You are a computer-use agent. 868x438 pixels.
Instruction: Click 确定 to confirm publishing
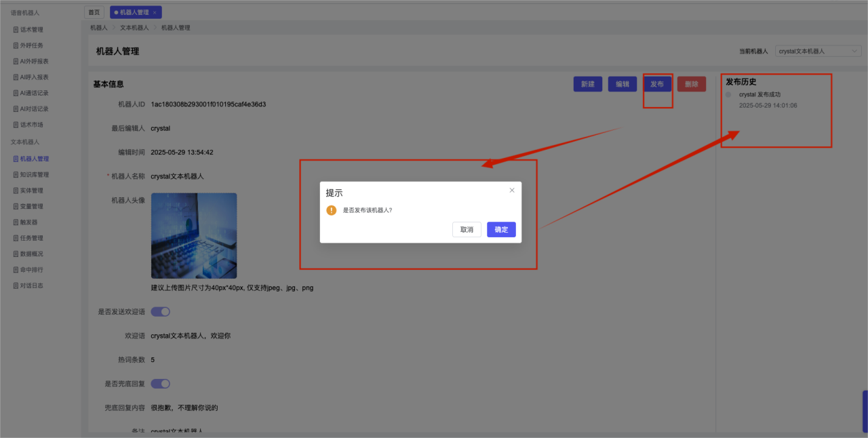[501, 230]
